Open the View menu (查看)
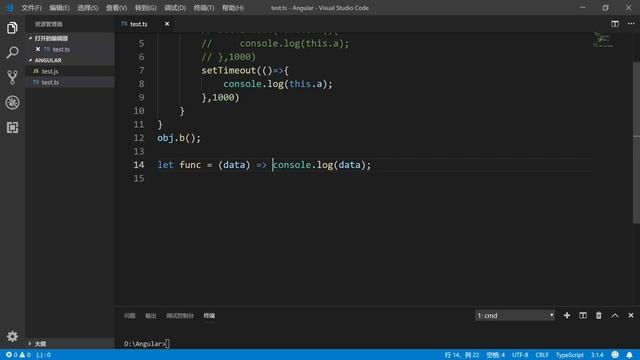Image resolution: width=640 pixels, height=360 pixels. click(x=116, y=8)
